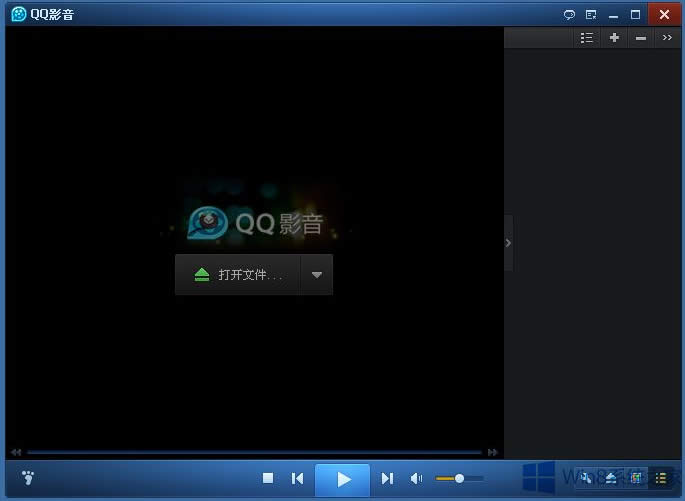
Task: Expand more playlist options double chevron
Action: click(667, 38)
